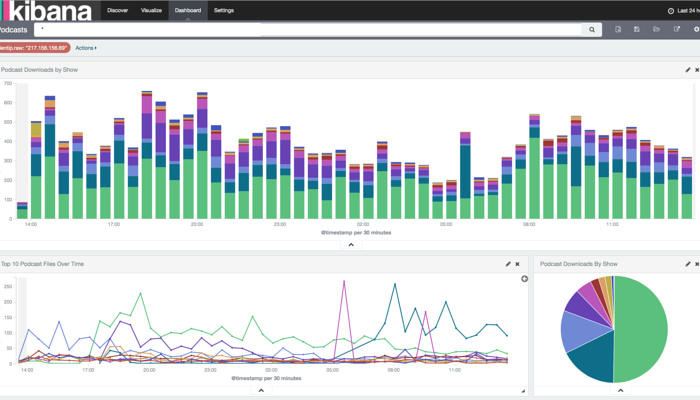
Task: Click the Podcasts dashboard title
Action: tap(13, 29)
